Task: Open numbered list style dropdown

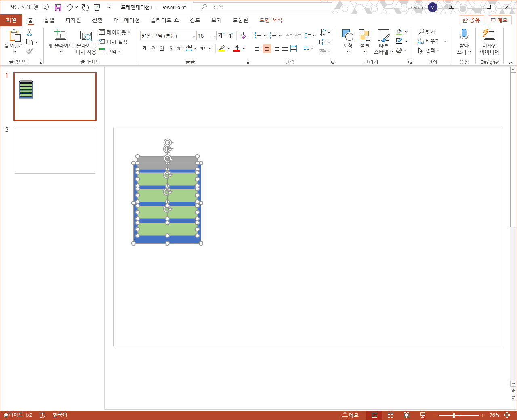Action: pyautogui.click(x=280, y=36)
